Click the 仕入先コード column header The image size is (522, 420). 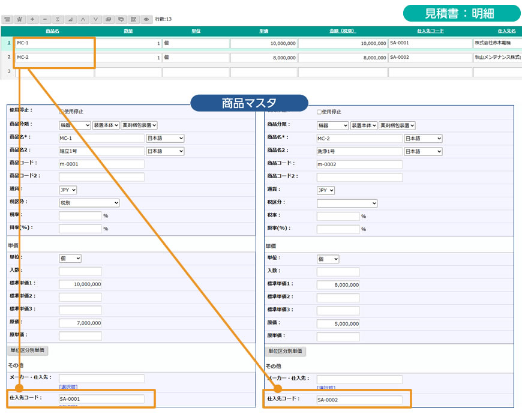[x=430, y=31]
